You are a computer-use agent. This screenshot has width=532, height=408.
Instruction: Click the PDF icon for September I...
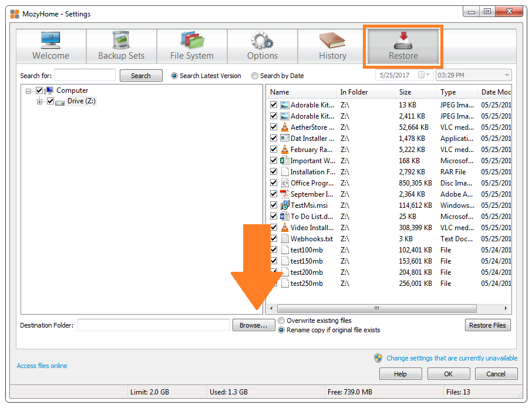pyautogui.click(x=285, y=194)
